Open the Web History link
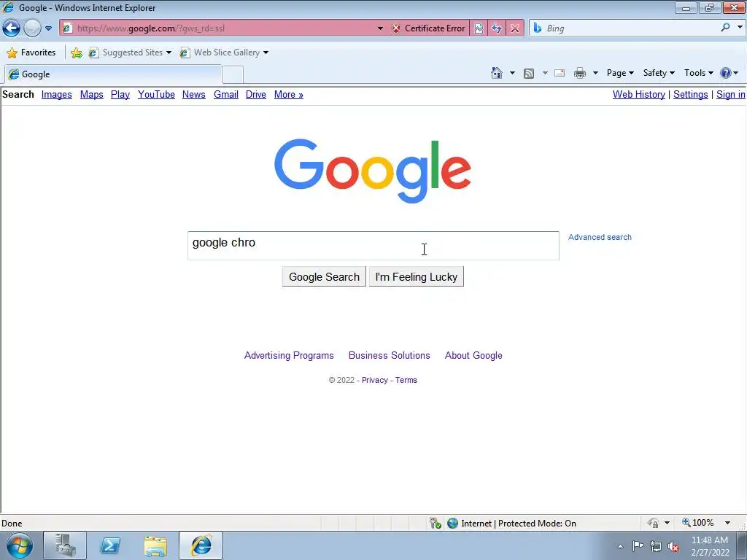 click(639, 94)
